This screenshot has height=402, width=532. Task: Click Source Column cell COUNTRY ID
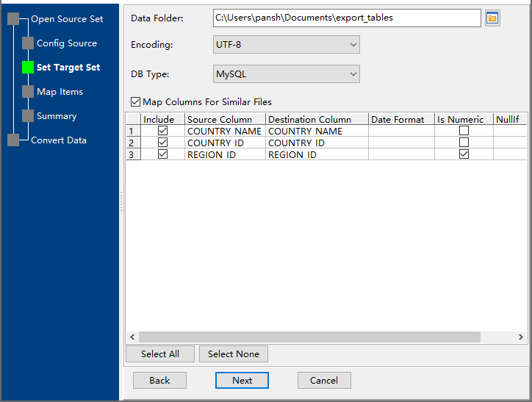(x=225, y=143)
